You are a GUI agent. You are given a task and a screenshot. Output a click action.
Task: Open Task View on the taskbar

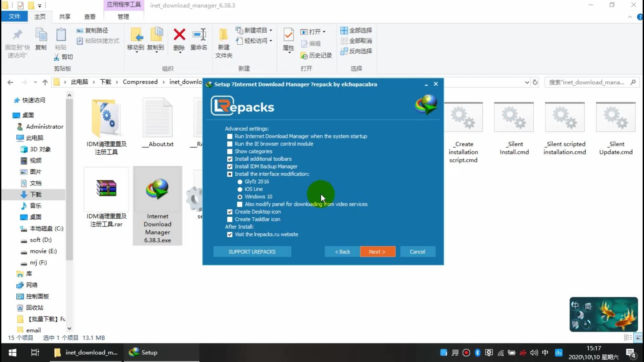(35, 353)
